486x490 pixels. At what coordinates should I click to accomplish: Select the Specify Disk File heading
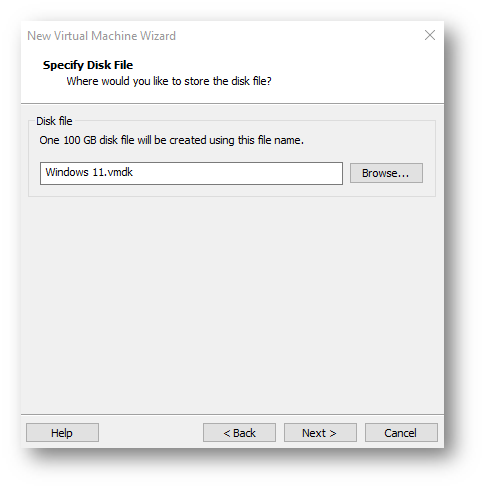(88, 65)
